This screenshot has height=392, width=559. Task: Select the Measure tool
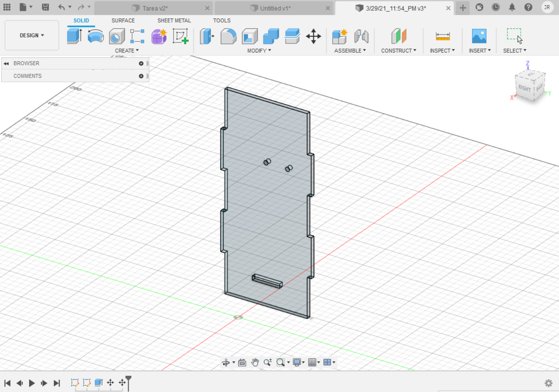(x=443, y=36)
